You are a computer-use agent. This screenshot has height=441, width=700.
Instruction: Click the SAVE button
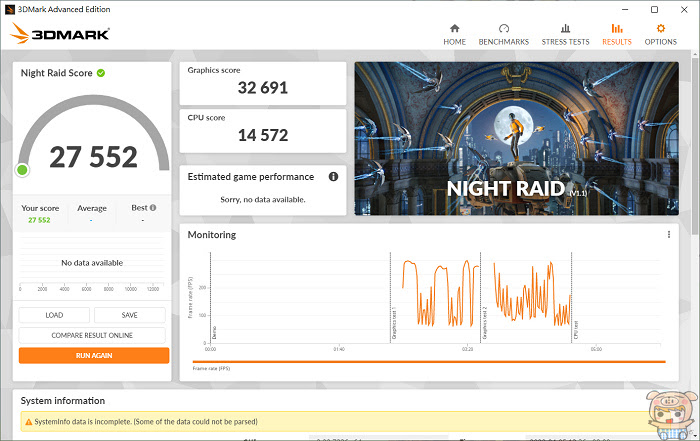coord(129,315)
